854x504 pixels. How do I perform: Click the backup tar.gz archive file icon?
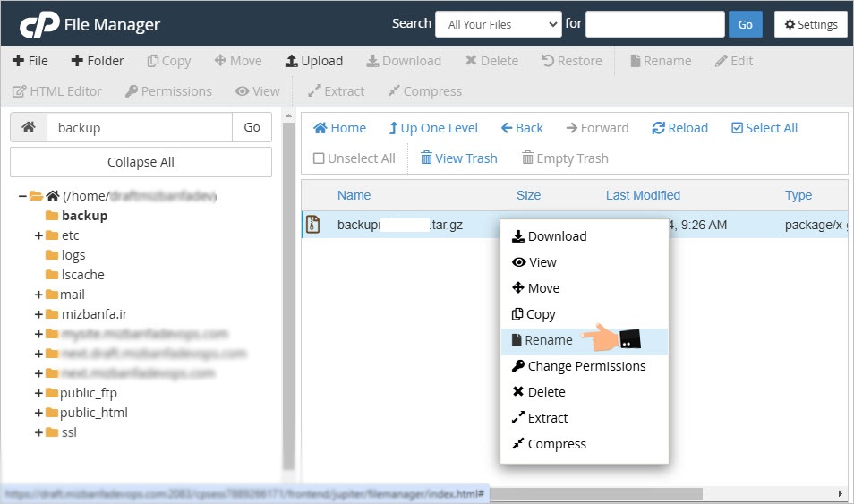(312, 225)
